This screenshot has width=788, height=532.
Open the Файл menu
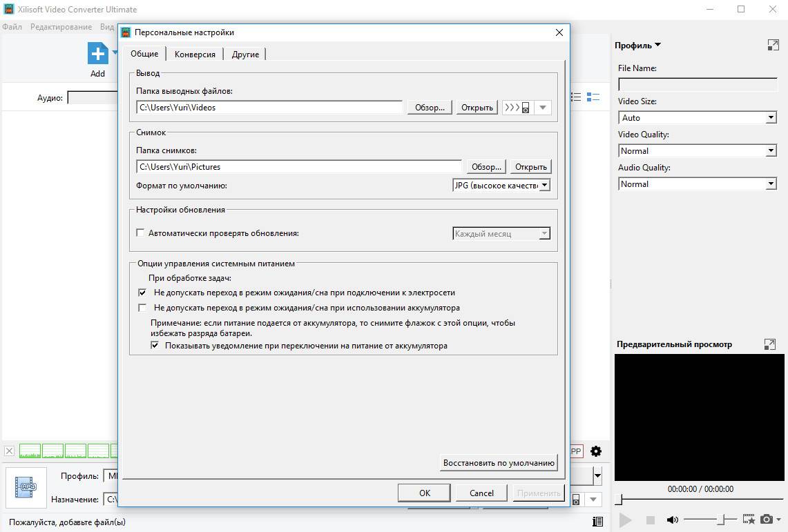click(x=12, y=27)
